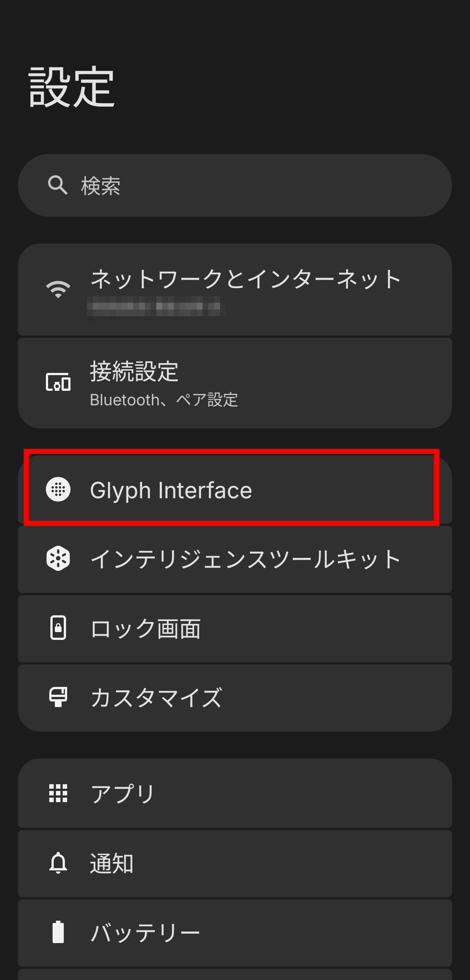Tap the 検索 search field
470x980 pixels.
(x=235, y=185)
